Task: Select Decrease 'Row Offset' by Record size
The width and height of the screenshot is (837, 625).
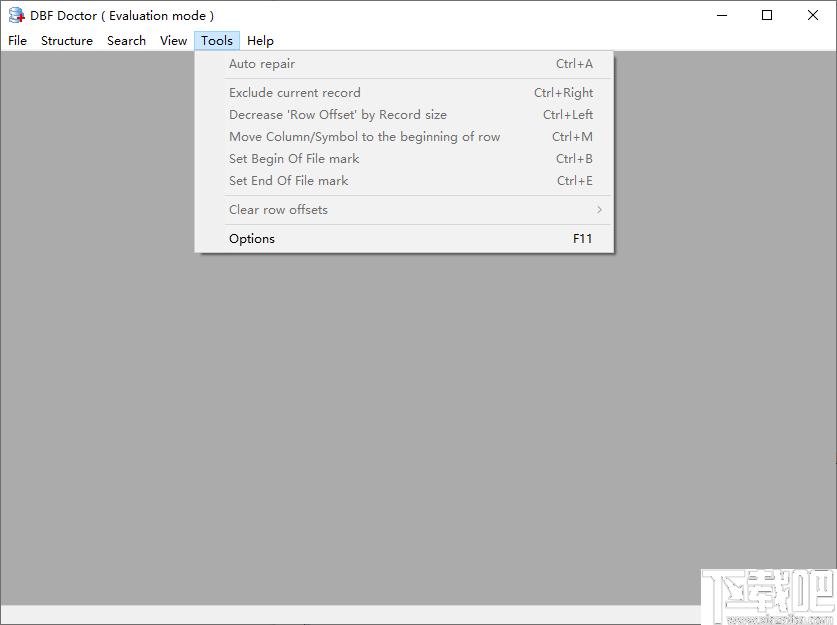Action: [405, 115]
